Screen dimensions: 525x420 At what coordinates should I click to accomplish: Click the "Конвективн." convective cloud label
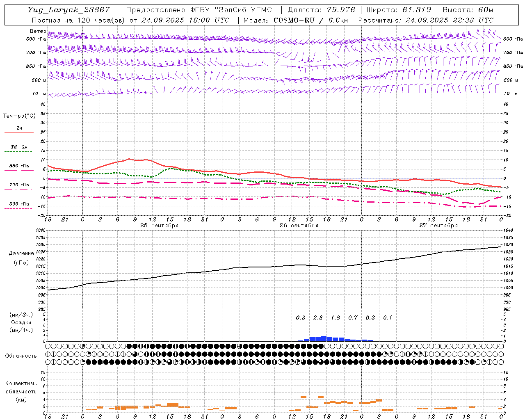pos(21,383)
